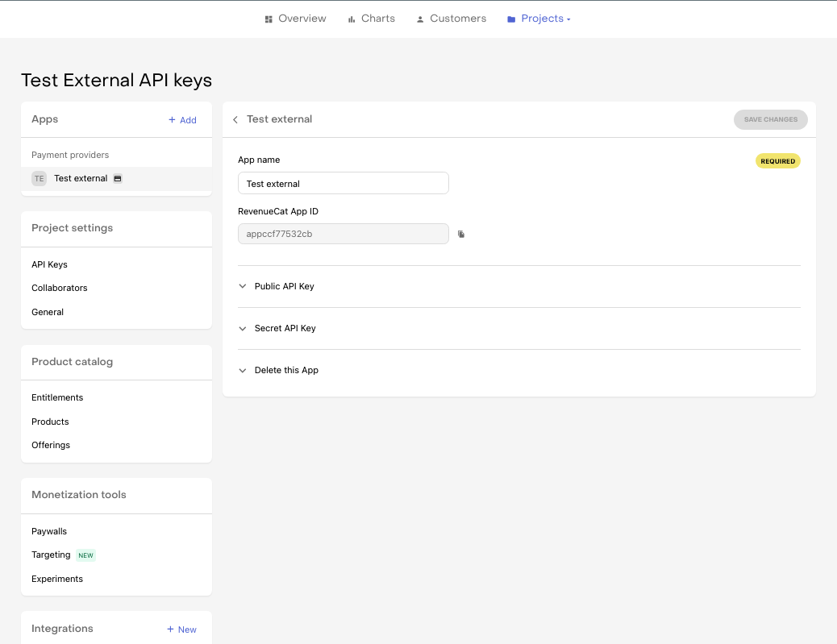Click the App name input field
Viewport: 837px width, 644px height.
[343, 184]
